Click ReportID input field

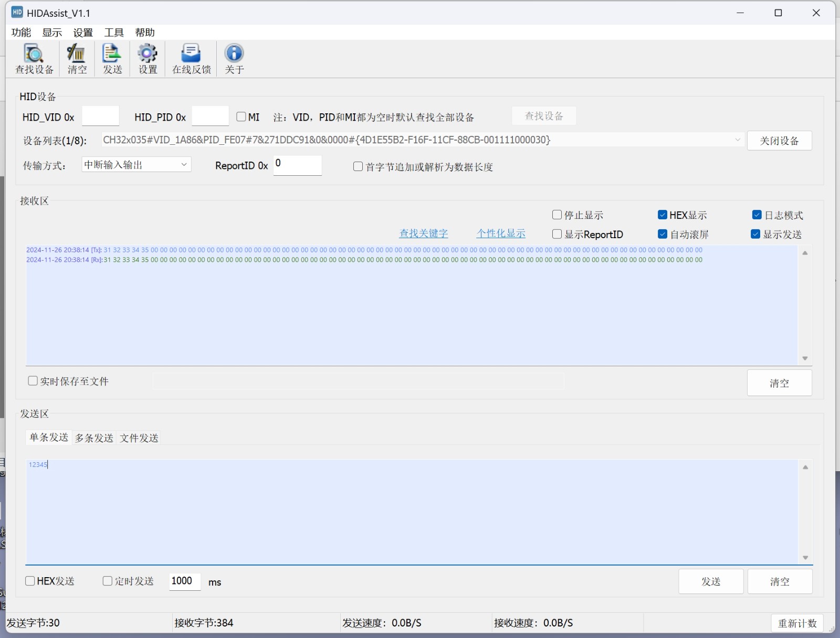pos(298,165)
